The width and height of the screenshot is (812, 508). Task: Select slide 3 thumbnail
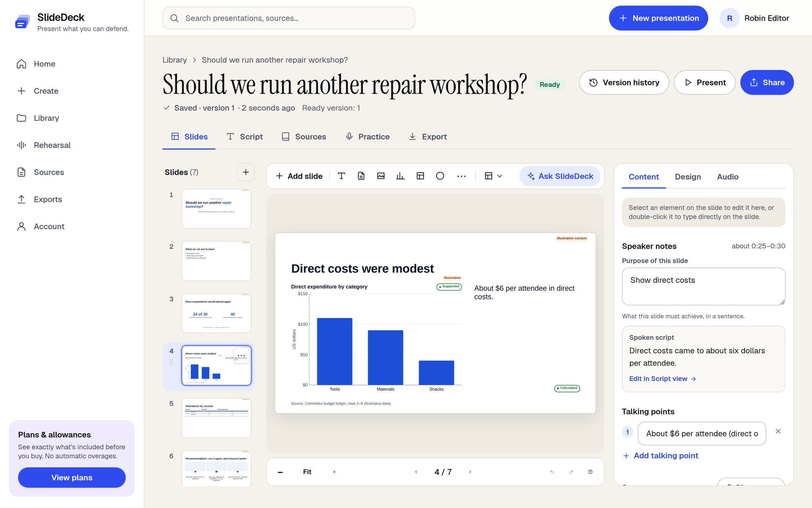point(217,313)
